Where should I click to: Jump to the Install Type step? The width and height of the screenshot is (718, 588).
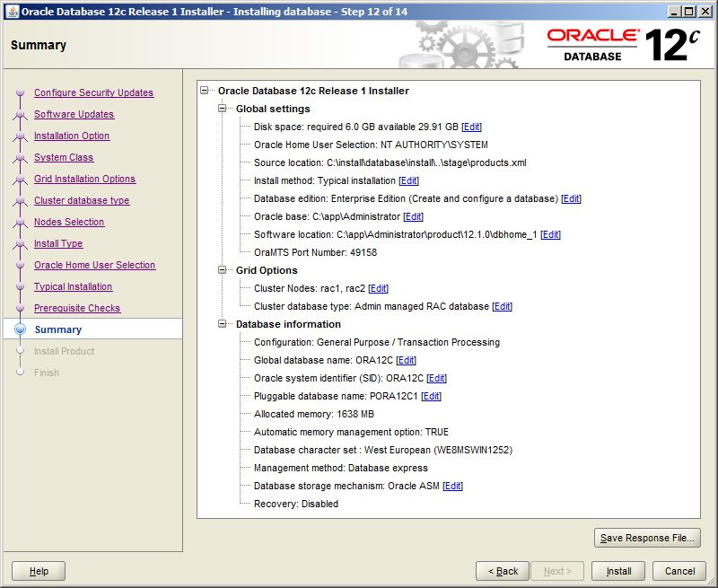[58, 243]
